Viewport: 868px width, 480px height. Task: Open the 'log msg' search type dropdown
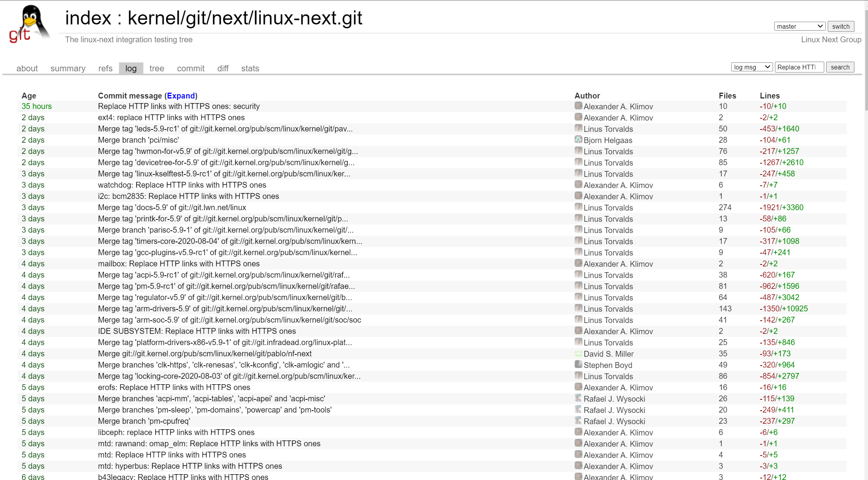click(752, 67)
